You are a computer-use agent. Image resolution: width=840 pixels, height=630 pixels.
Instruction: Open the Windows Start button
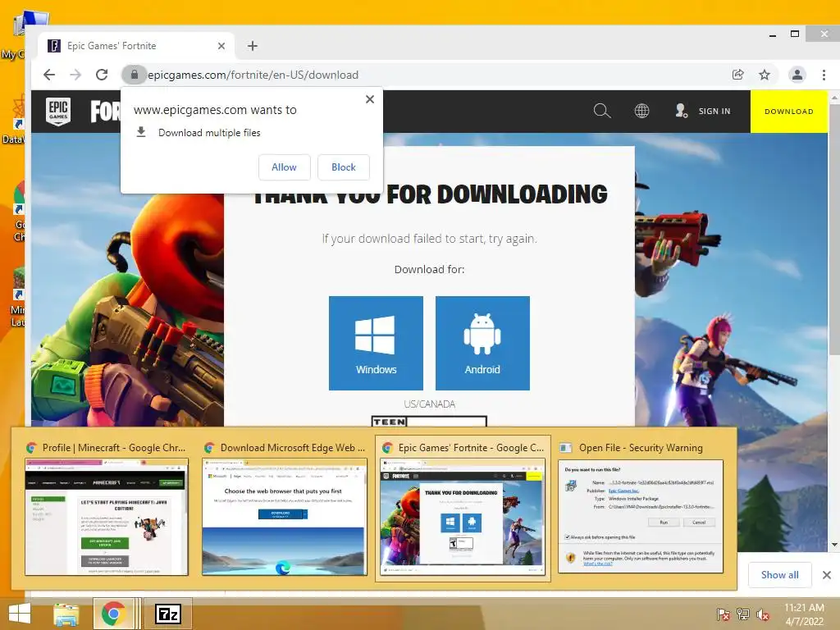pos(20,614)
